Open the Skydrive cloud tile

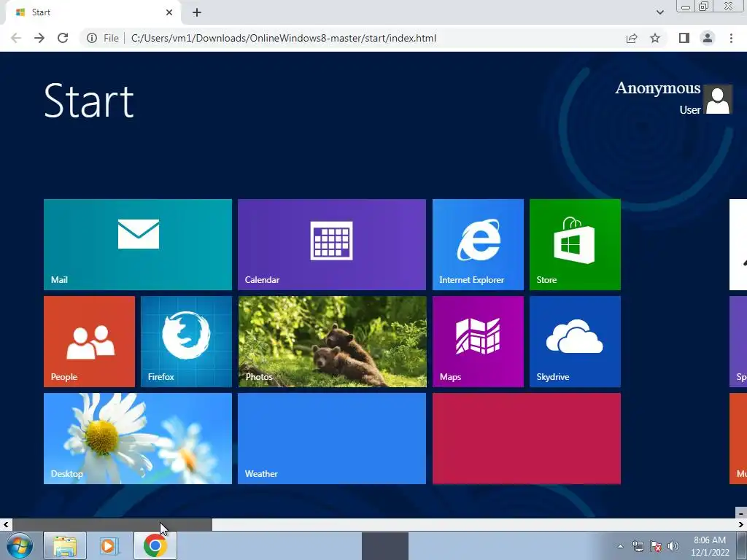pyautogui.click(x=575, y=341)
